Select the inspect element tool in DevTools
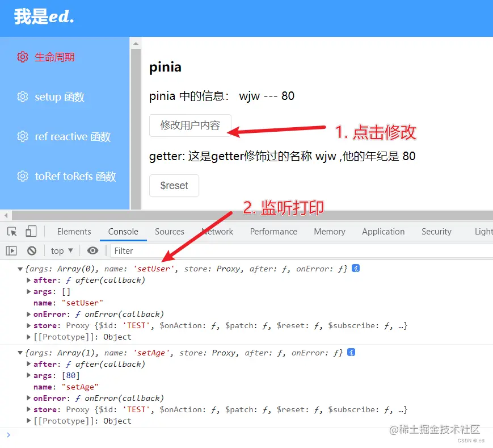This screenshot has width=493, height=448. (x=11, y=231)
